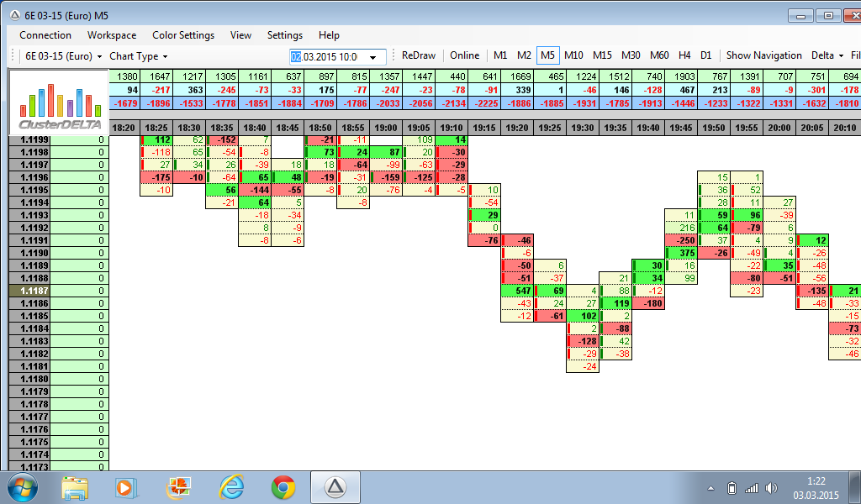Click the volume header cell 1380
The image size is (861, 504).
tap(124, 76)
